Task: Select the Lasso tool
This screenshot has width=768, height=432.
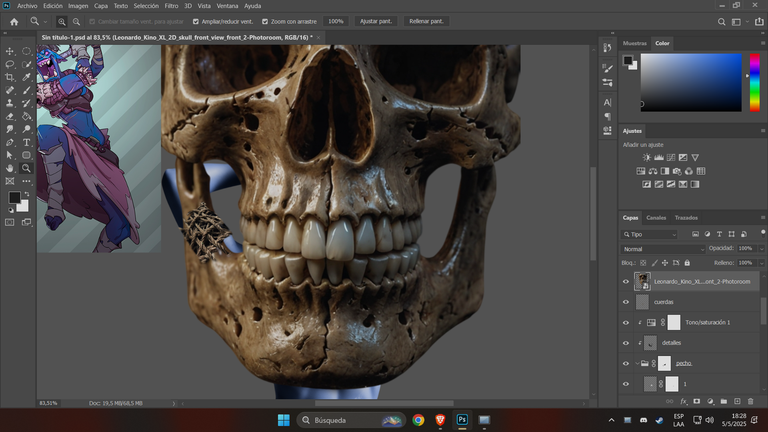Action: [x=9, y=64]
